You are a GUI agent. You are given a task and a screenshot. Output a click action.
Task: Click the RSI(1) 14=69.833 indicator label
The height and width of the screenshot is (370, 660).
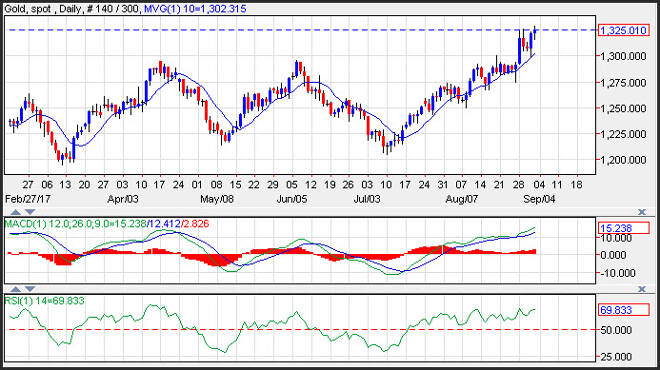tap(44, 301)
